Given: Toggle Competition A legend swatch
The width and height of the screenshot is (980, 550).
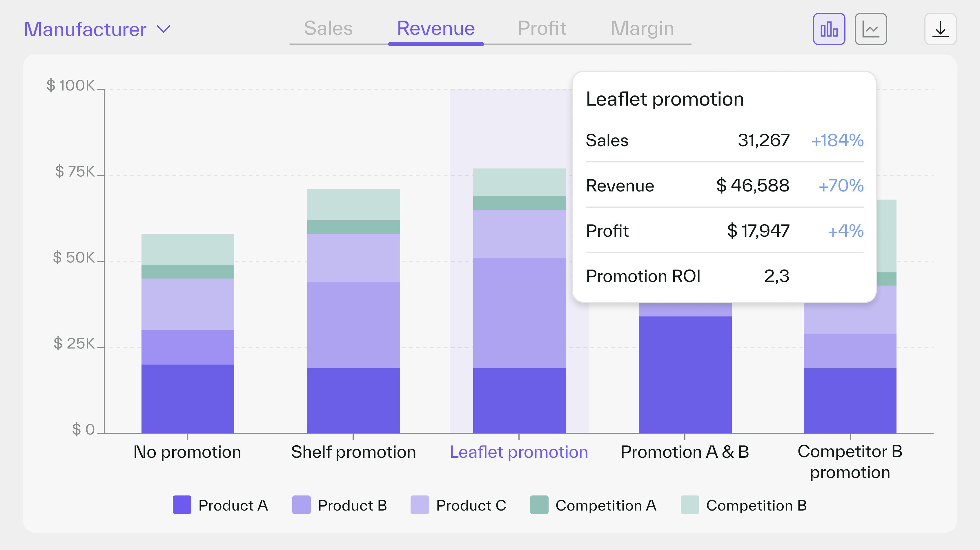Looking at the screenshot, I should tap(539, 505).
